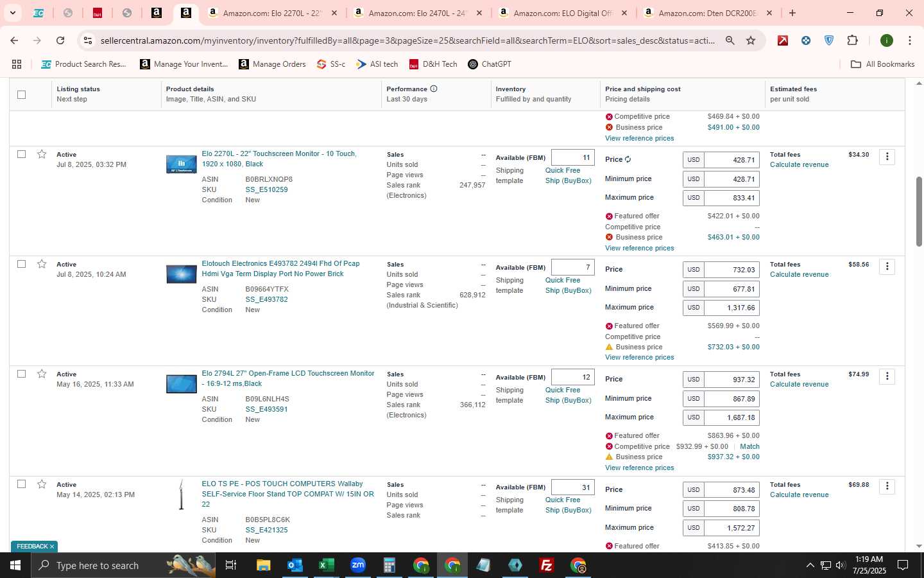The image size is (924, 578).
Task: Edit maximum price field showing 1,572.27
Action: (x=732, y=528)
